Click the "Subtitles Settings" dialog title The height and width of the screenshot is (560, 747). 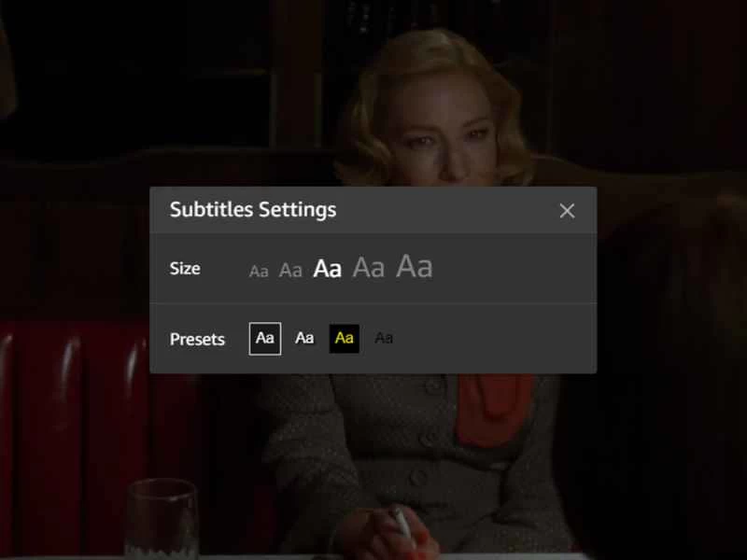(252, 210)
